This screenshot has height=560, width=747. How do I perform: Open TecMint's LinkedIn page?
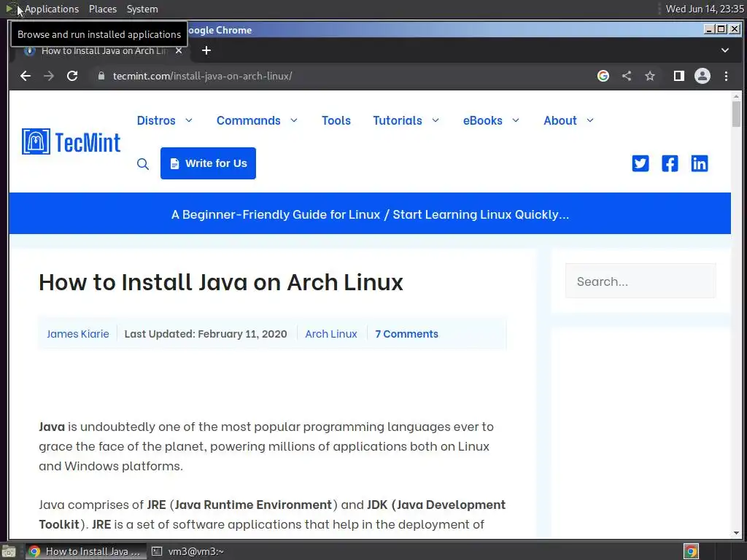700,163
